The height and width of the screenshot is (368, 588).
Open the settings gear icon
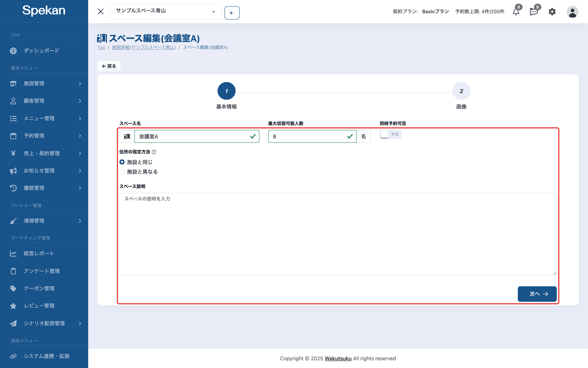click(x=552, y=12)
